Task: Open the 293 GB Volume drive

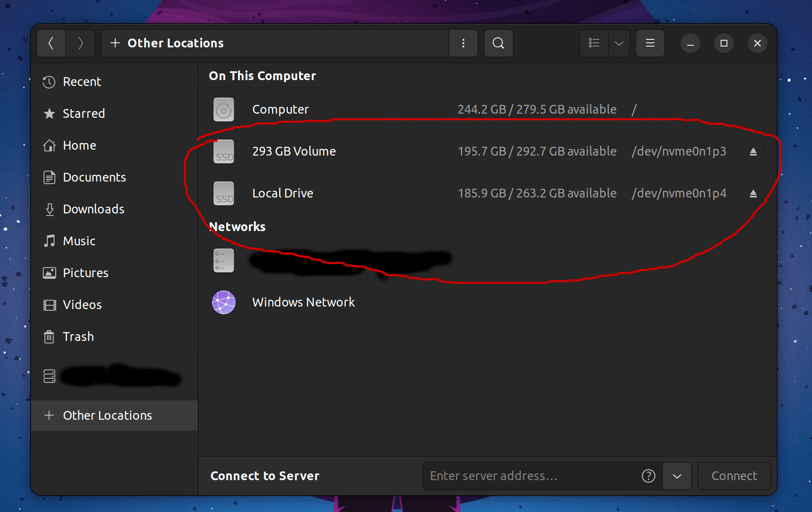Action: coord(293,151)
